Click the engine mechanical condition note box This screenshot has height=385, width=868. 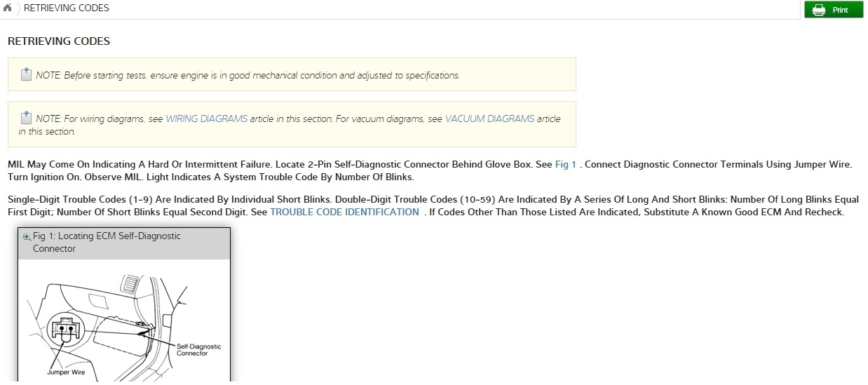tap(292, 74)
